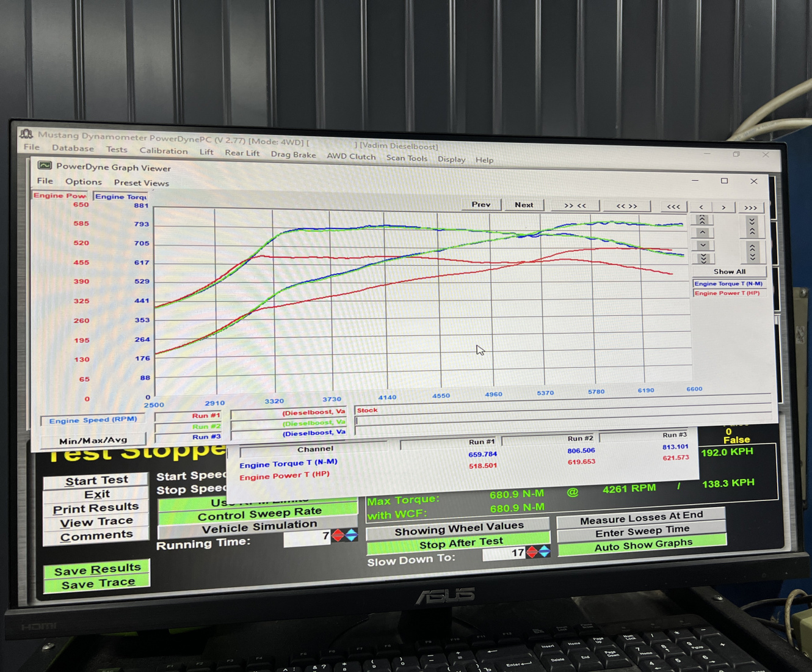The width and height of the screenshot is (812, 672).
Task: Decrease Running Time with red arrow
Action: tap(338, 536)
